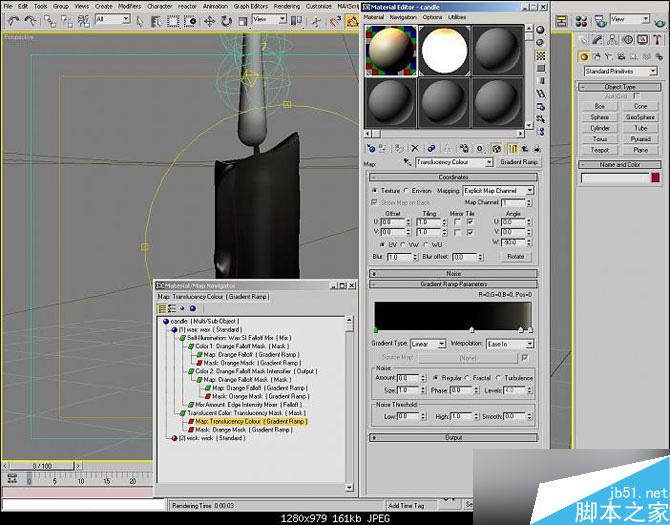Click the Select Object arrow tool

pyautogui.click(x=141, y=19)
